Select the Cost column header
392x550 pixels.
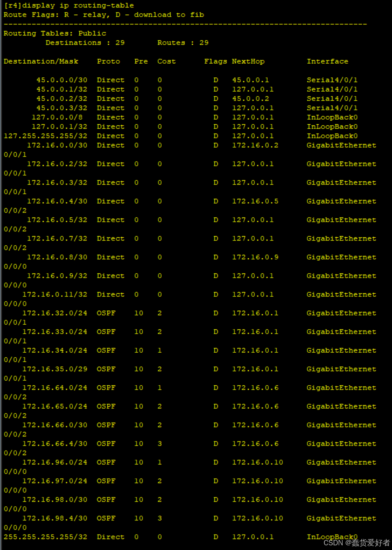tap(166, 61)
